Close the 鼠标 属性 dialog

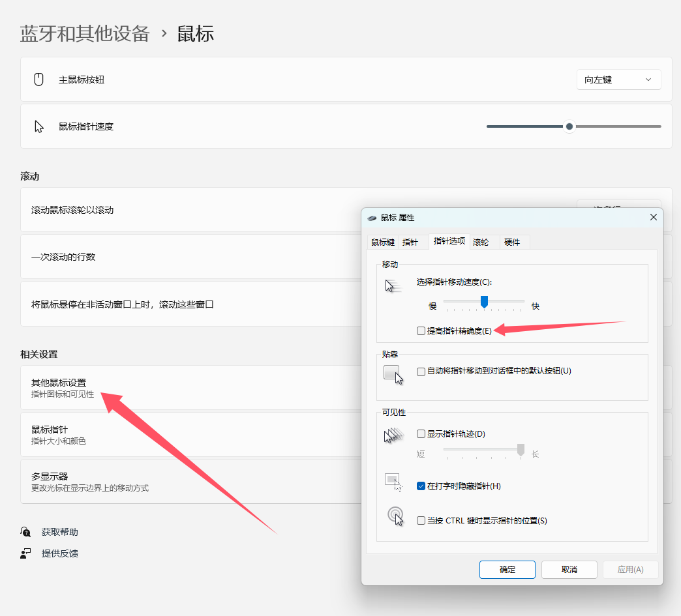[x=653, y=217]
